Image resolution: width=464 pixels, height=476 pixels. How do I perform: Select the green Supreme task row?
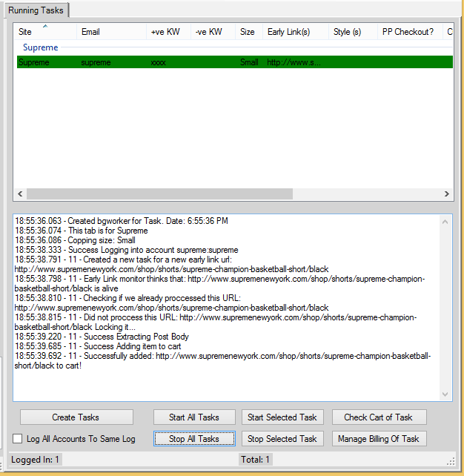tap(235, 62)
